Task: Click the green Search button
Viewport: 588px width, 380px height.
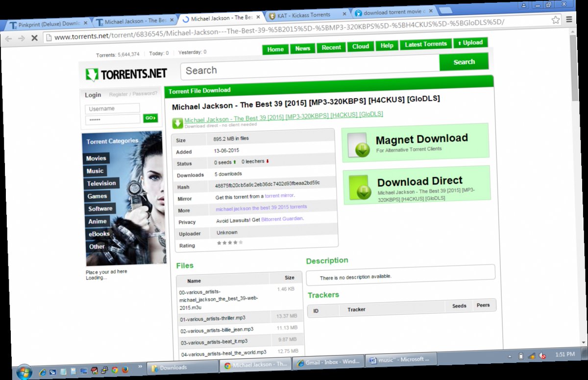Action: tap(464, 62)
